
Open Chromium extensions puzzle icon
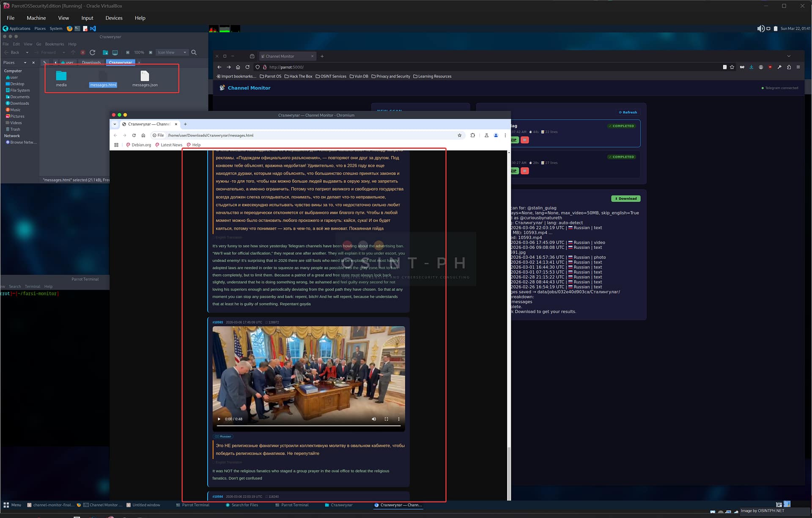tap(472, 135)
